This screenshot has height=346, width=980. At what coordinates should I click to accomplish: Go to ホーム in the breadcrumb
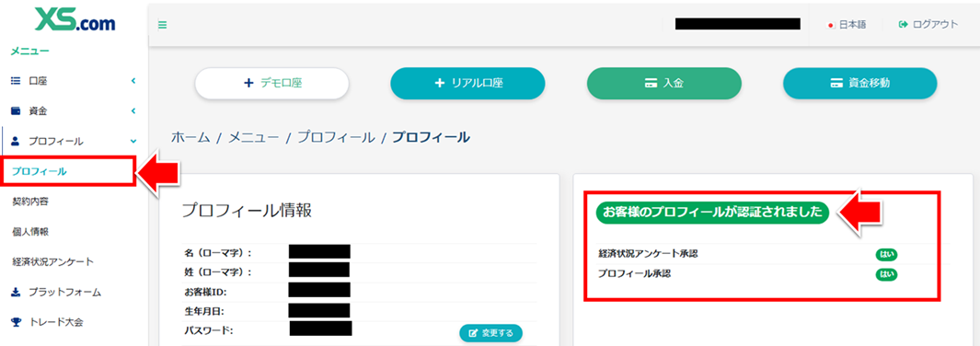coord(190,137)
